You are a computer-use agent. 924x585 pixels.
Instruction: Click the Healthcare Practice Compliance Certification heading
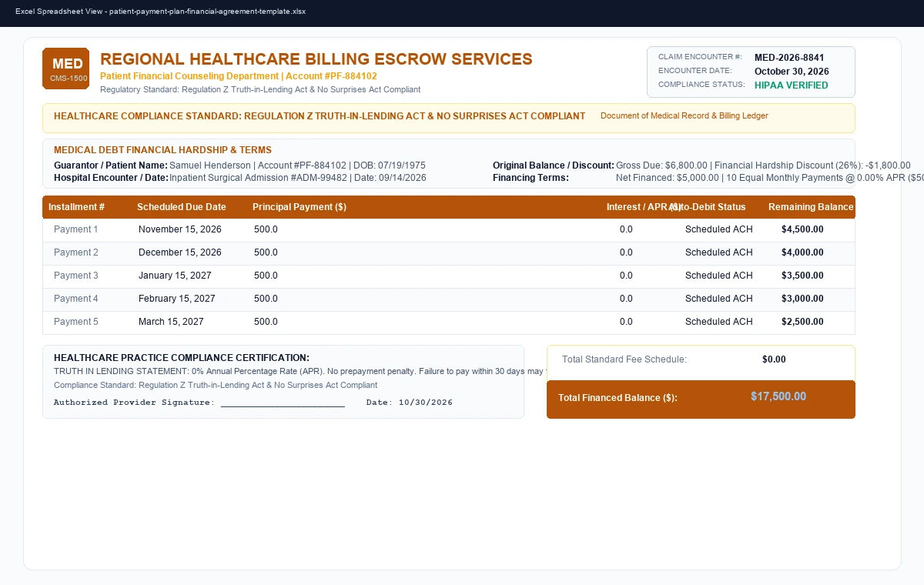pos(182,358)
